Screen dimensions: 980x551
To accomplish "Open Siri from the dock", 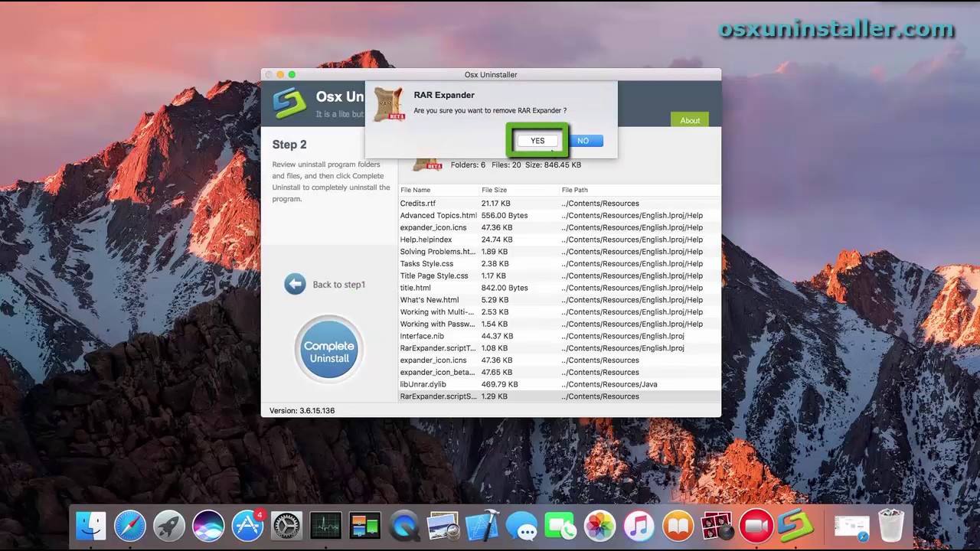I will coord(208,527).
